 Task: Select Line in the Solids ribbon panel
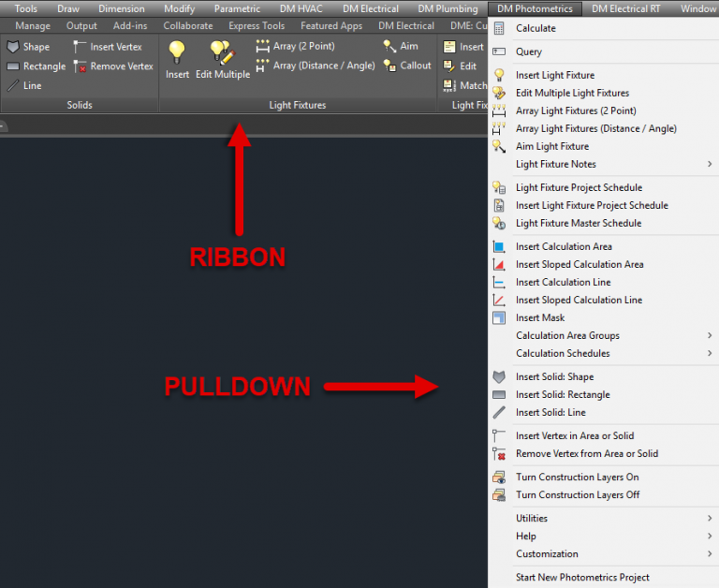tap(24, 86)
